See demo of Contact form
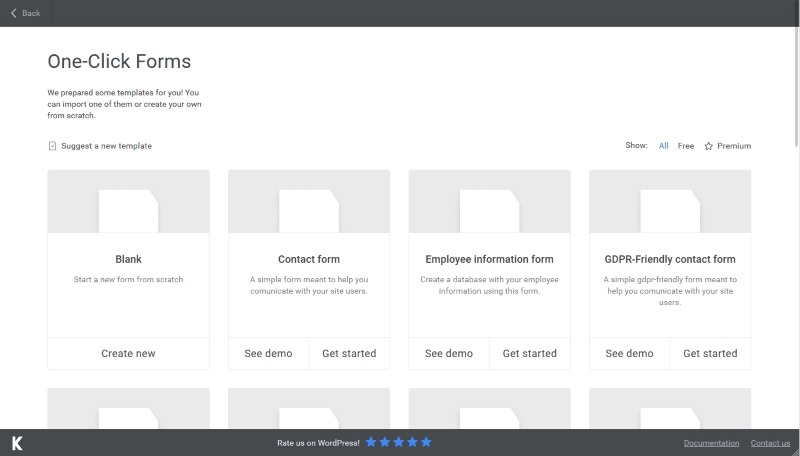 tap(268, 353)
